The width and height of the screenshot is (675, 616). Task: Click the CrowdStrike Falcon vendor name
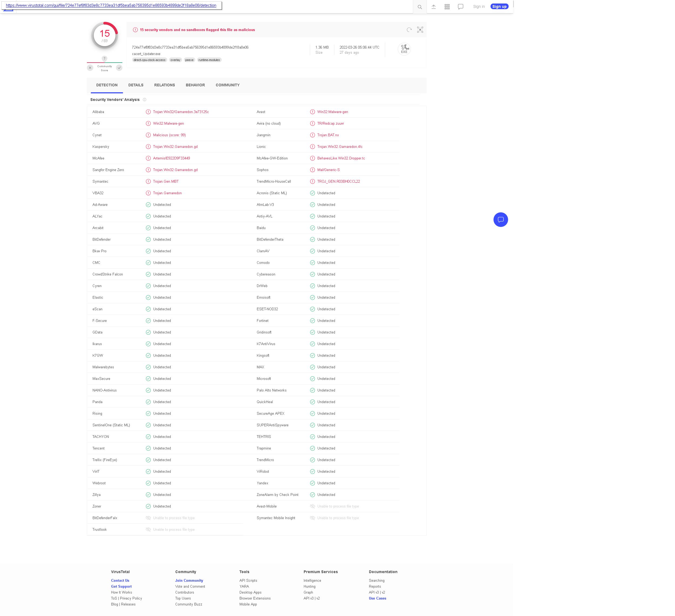(x=108, y=274)
